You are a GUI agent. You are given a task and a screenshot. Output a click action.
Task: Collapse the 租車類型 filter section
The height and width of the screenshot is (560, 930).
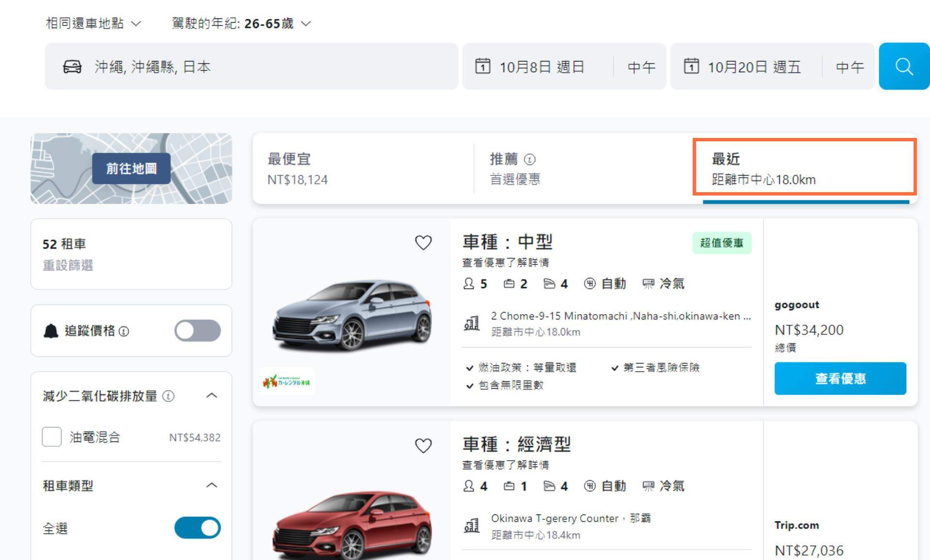212,485
